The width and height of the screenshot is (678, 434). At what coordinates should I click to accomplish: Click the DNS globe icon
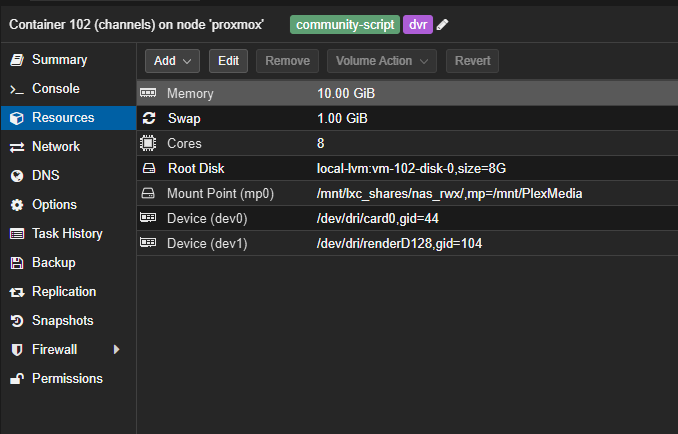(16, 176)
